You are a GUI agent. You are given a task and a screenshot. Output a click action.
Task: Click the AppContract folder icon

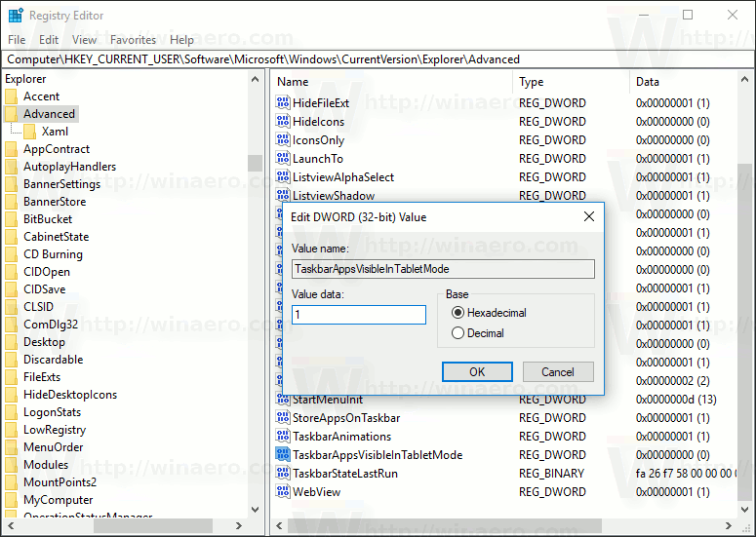coord(12,149)
